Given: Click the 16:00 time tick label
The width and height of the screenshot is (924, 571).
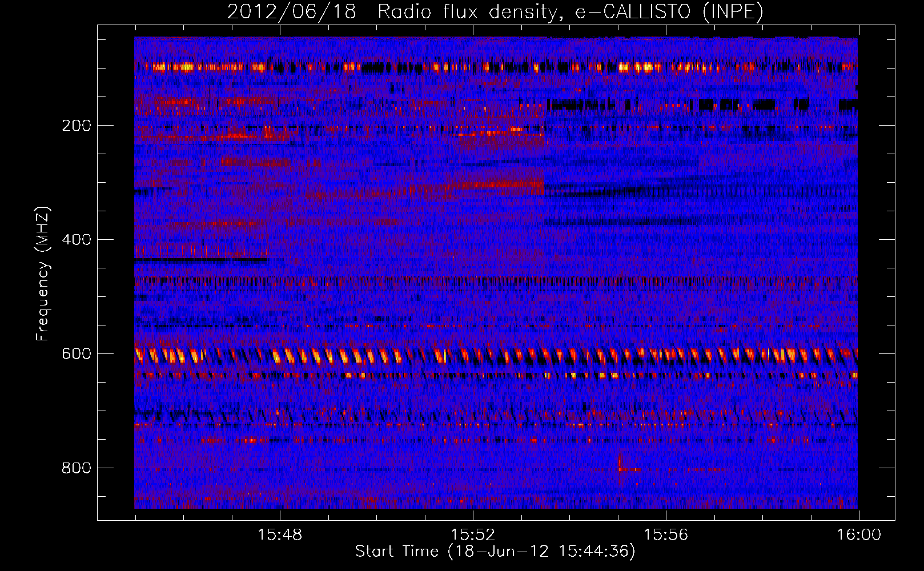Looking at the screenshot, I should [x=859, y=535].
